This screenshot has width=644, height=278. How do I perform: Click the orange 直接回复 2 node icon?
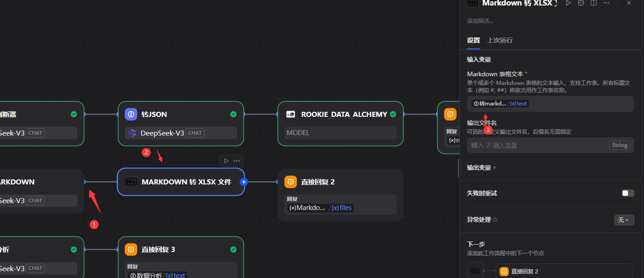(291, 182)
